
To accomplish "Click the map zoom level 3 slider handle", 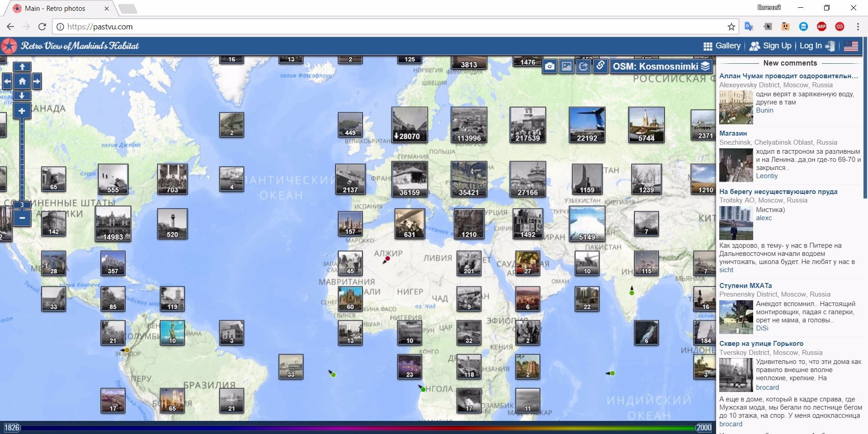I will tap(22, 205).
